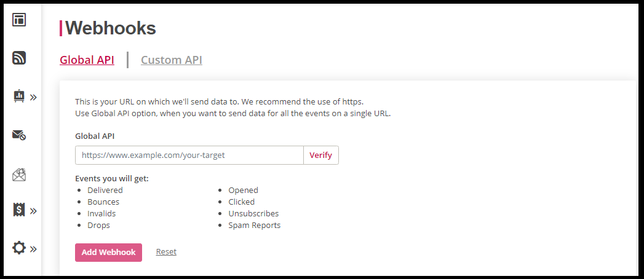This screenshot has height=279, width=644.
Task: Select the Spam Reports event list item
Action: coord(255,226)
